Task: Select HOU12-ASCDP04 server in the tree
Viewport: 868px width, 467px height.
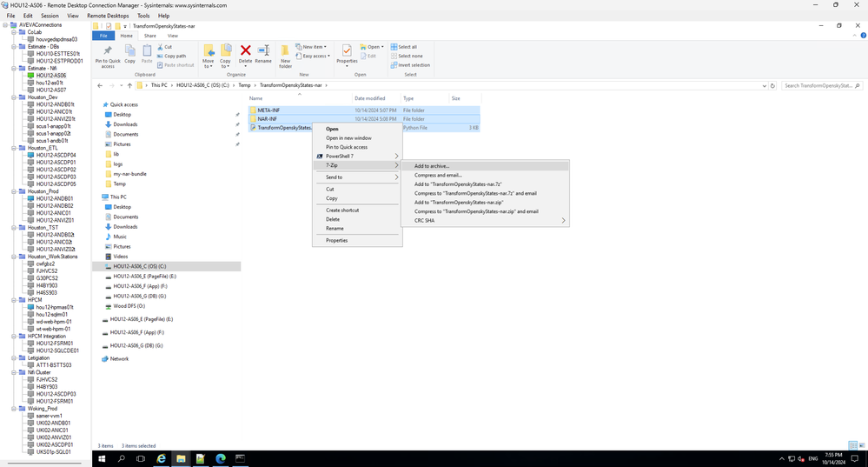Action: [x=56, y=156]
